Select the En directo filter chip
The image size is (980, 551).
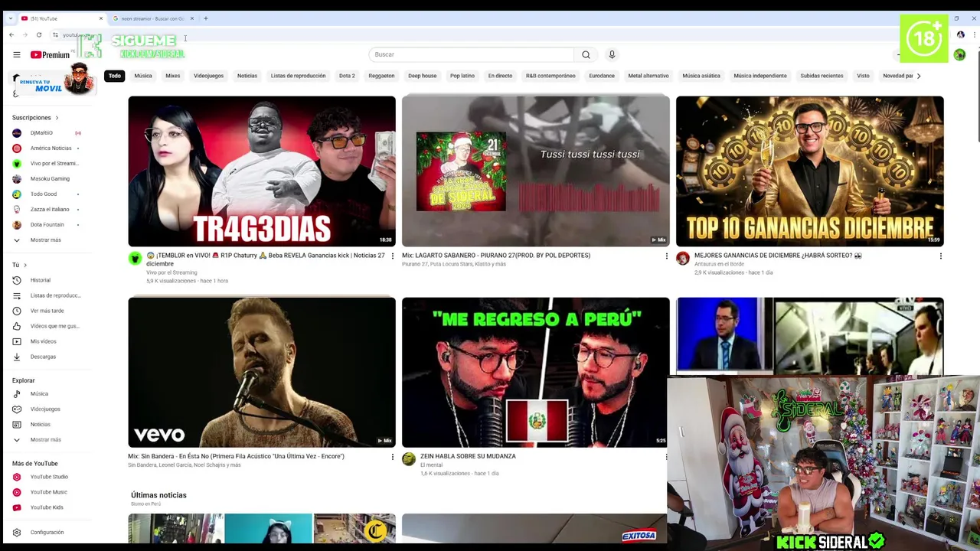click(x=500, y=76)
